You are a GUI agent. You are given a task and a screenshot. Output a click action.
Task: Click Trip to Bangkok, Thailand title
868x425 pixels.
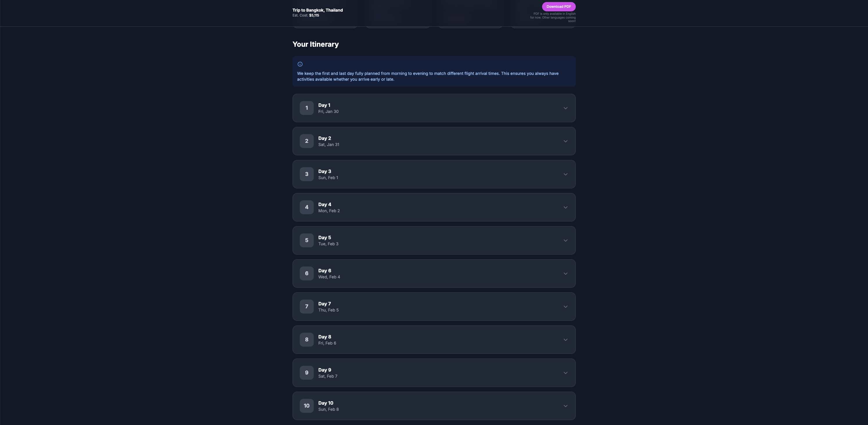[x=317, y=10]
